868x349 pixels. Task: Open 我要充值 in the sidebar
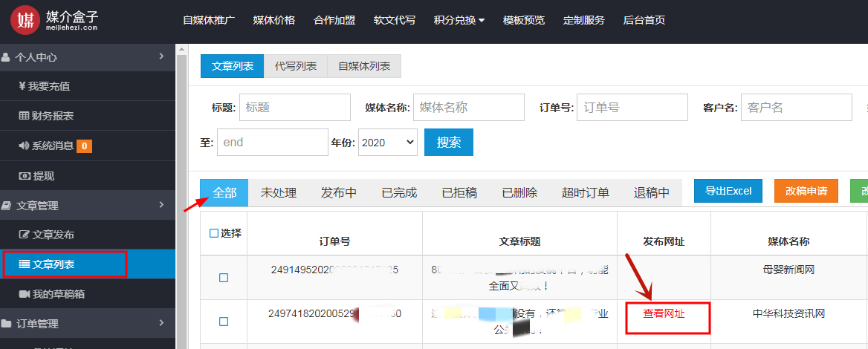[x=88, y=86]
